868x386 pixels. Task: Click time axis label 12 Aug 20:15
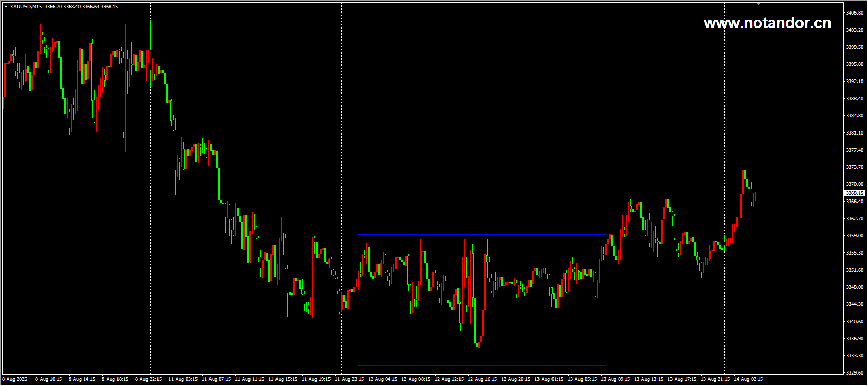click(516, 379)
